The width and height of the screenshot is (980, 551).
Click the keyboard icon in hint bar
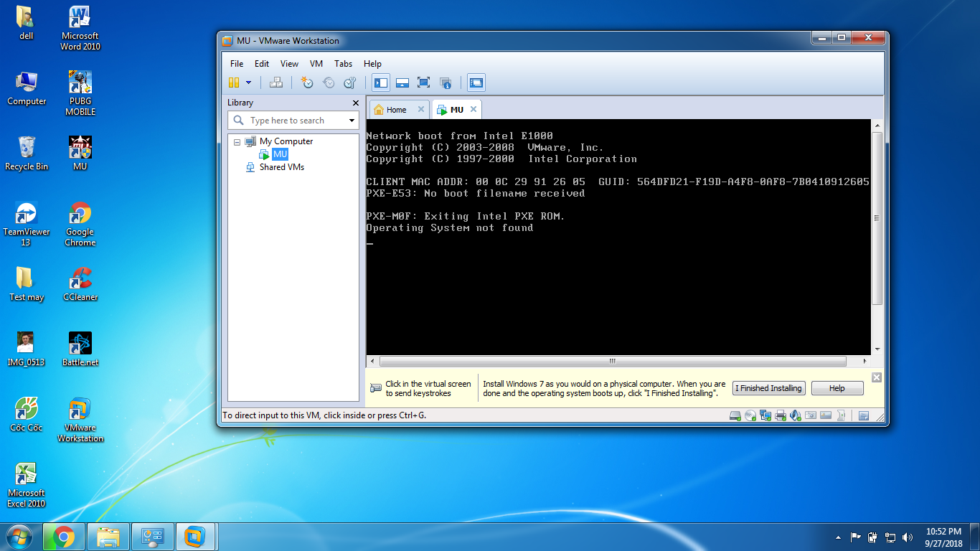[x=376, y=388]
